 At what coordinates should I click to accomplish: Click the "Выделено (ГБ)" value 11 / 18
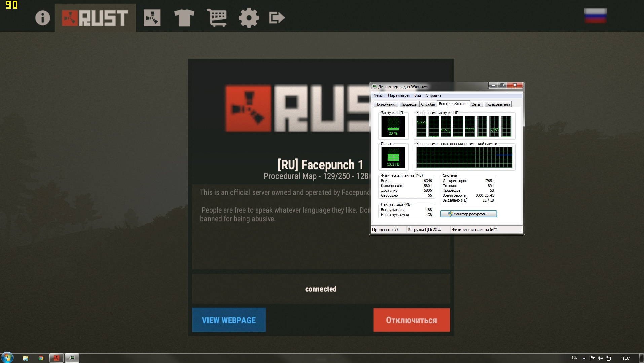(x=488, y=200)
